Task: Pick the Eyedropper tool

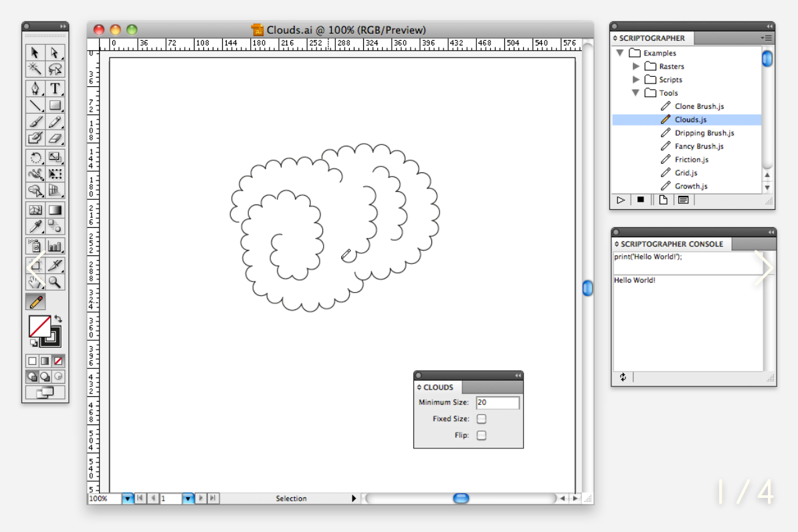Action: point(35,227)
